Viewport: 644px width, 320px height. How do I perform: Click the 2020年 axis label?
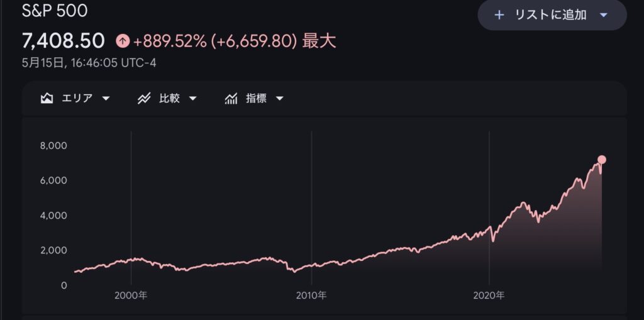(x=489, y=295)
